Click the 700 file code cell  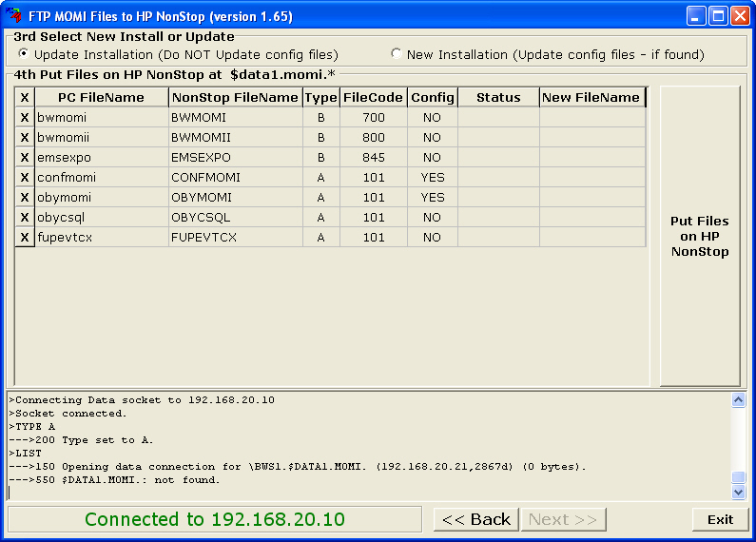pos(374,117)
